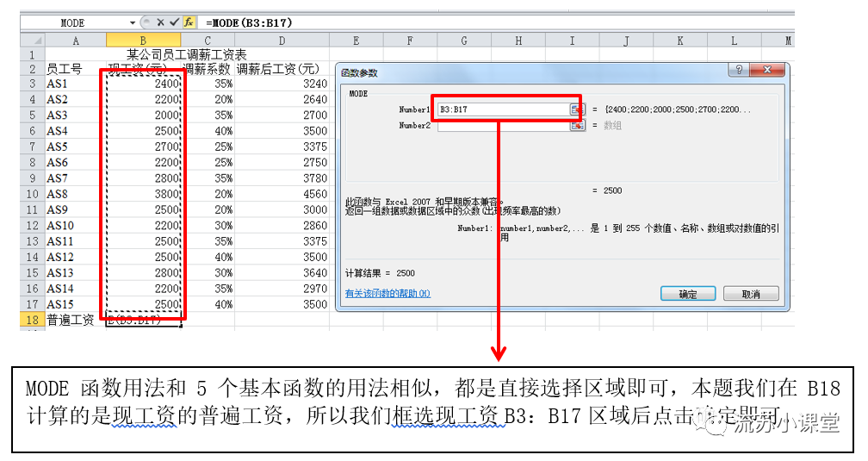Viewport: 868px width, 461px height.
Task: Select row 2 header
Action: click(x=33, y=69)
